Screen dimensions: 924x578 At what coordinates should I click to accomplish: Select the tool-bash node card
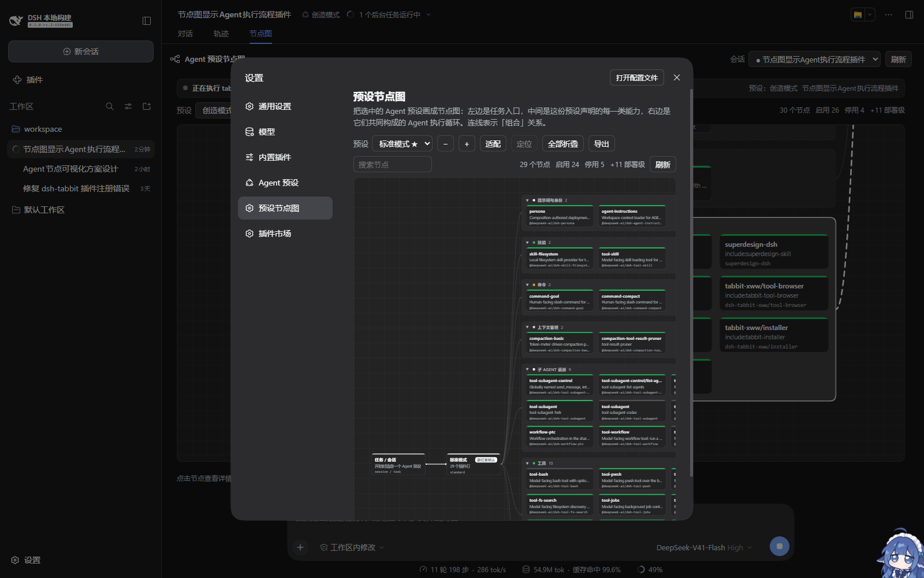pos(560,479)
